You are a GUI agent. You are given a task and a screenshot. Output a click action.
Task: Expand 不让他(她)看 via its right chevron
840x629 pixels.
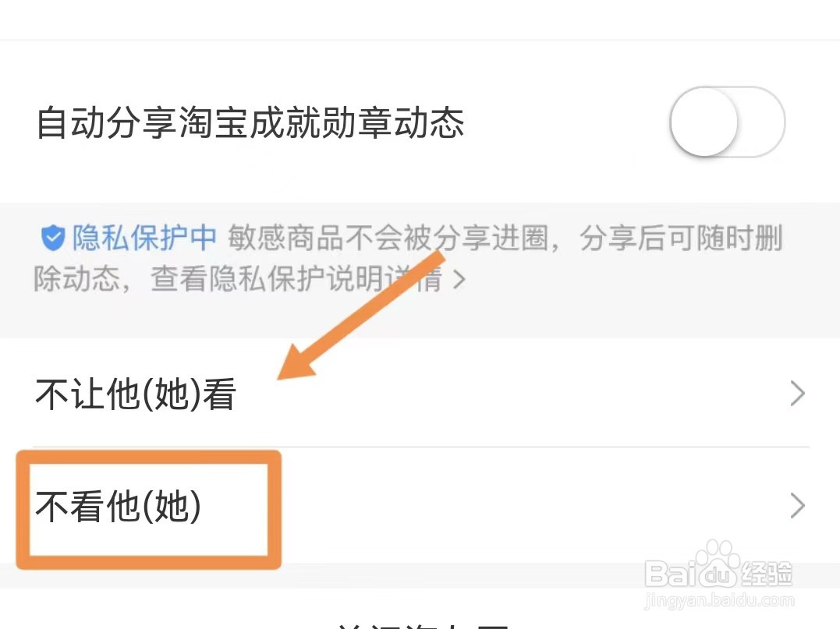coord(798,394)
